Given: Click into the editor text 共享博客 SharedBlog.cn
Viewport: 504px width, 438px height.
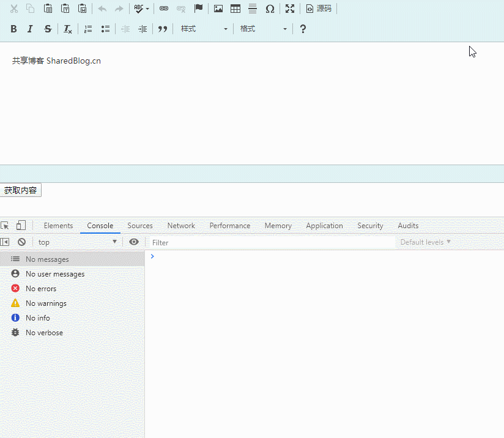Looking at the screenshot, I should 56,61.
